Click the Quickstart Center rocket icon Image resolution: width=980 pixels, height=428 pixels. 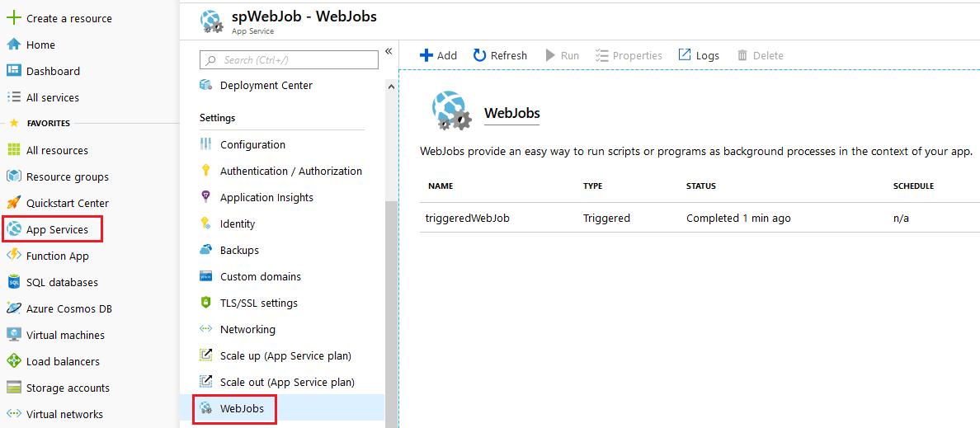pyautogui.click(x=14, y=203)
